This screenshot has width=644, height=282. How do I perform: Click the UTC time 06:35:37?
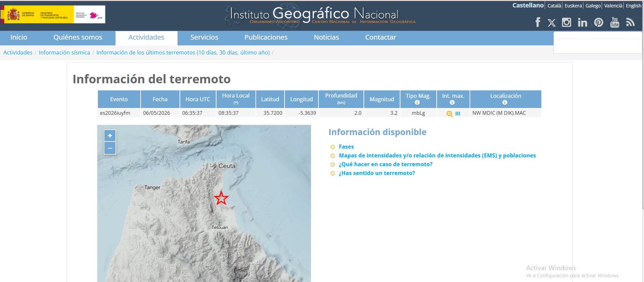coord(192,113)
